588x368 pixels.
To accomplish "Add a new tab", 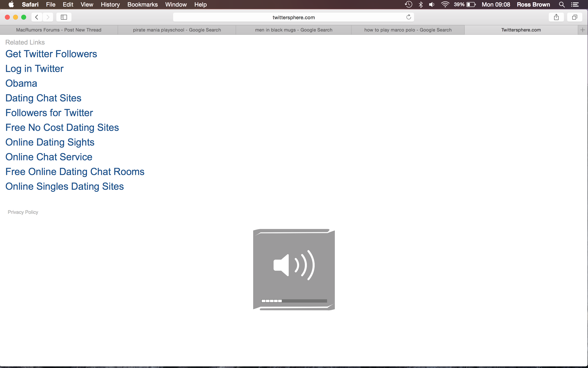I will point(583,30).
